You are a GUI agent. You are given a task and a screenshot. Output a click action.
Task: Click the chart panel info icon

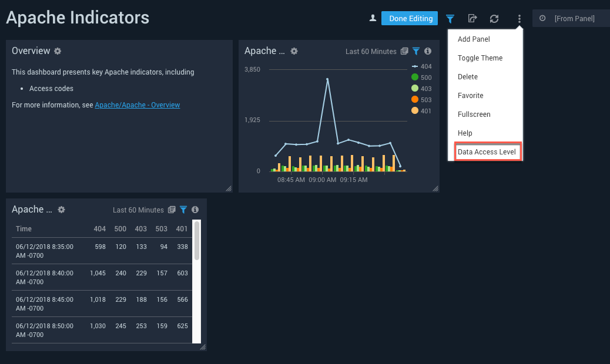click(x=428, y=51)
